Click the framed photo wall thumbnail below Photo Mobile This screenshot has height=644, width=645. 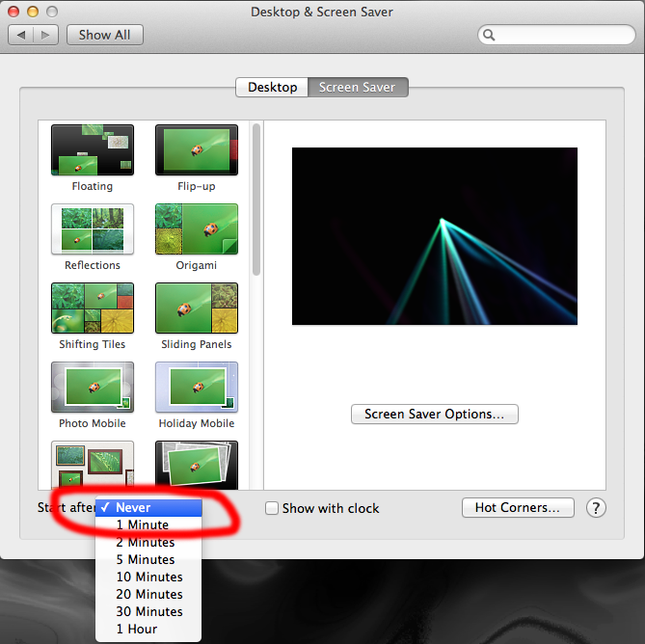tap(93, 465)
